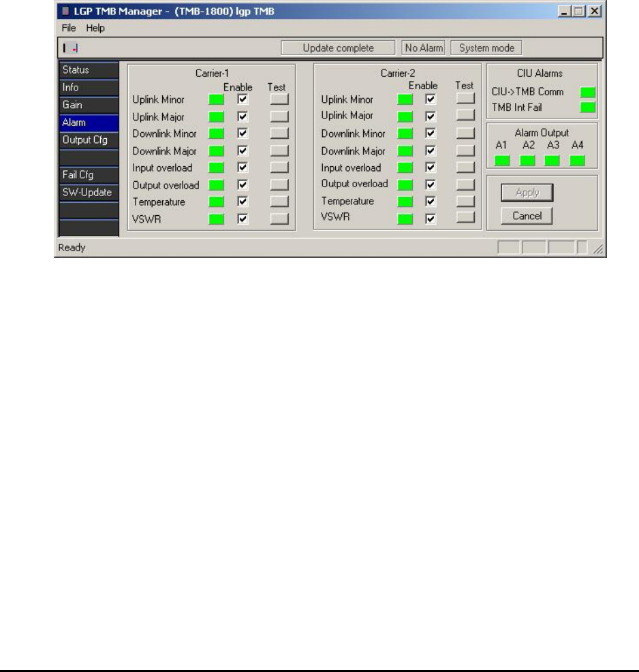
Task: Switch to the Info tab
Action: [x=89, y=87]
